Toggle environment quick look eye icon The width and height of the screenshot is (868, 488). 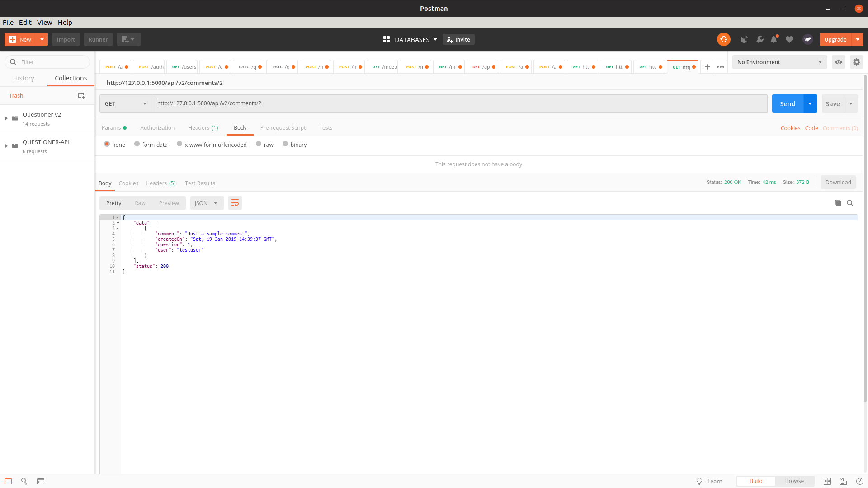(838, 62)
